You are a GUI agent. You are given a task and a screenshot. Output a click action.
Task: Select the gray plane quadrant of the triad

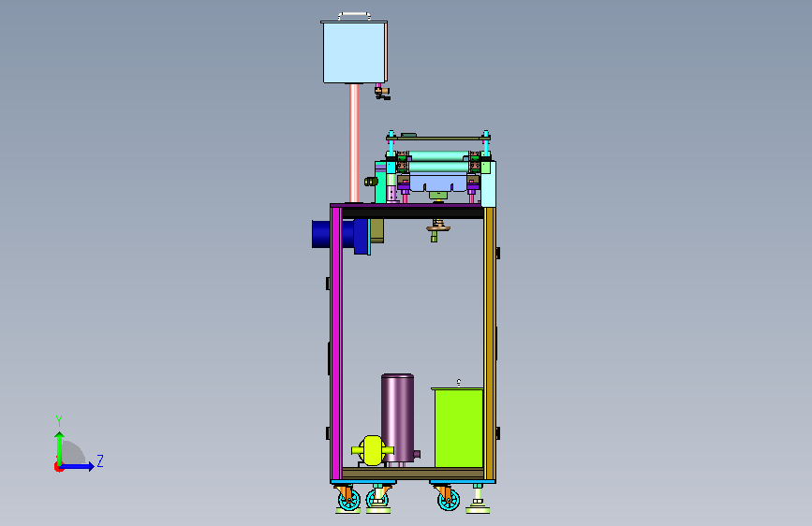(x=74, y=452)
